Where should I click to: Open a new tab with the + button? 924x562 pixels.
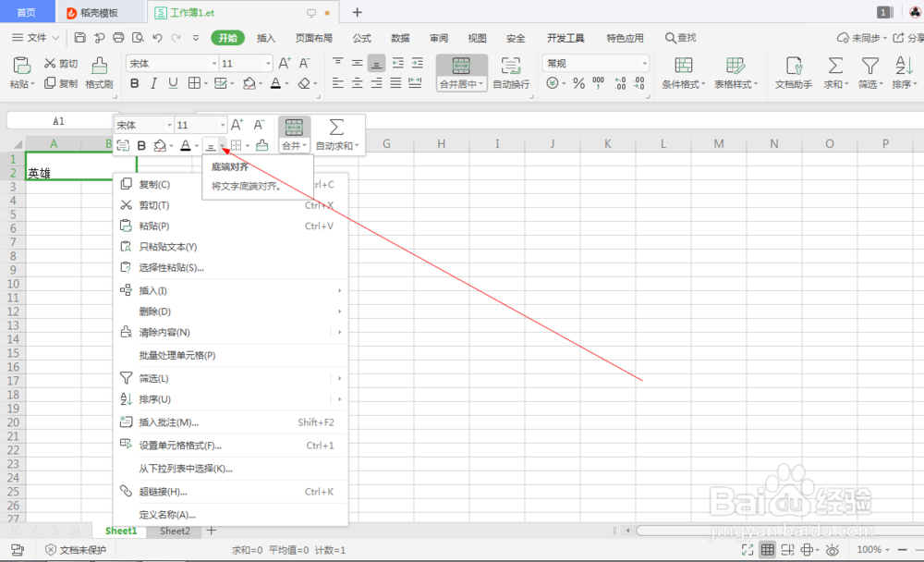click(357, 12)
